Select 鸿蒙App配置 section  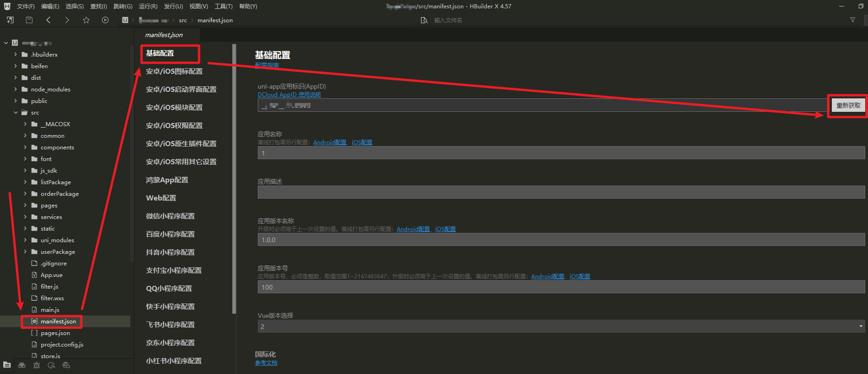click(x=167, y=180)
